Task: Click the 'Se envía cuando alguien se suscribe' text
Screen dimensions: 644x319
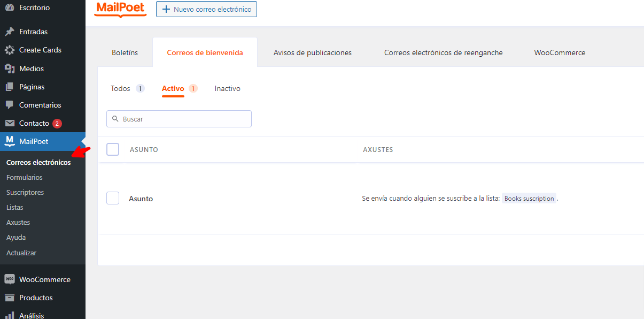Action: pos(431,198)
